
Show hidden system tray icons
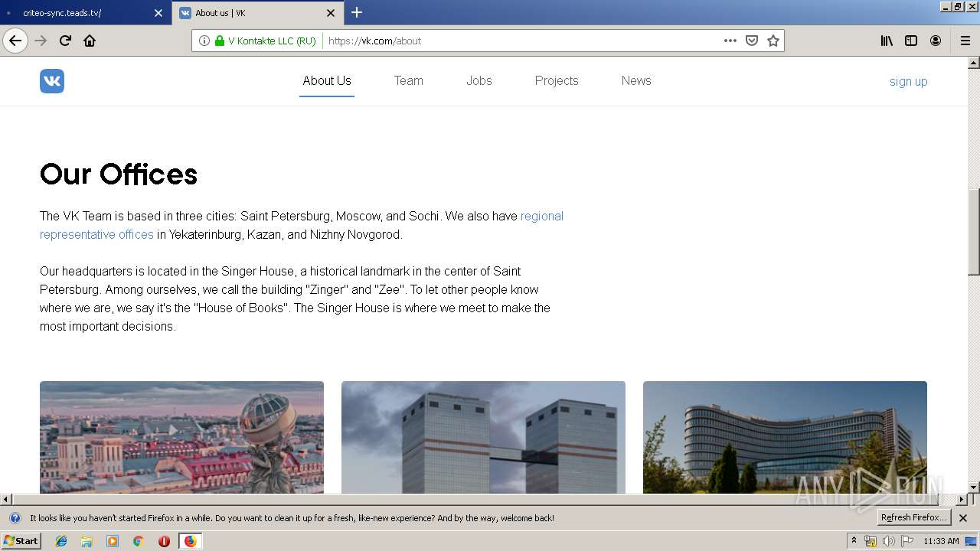point(854,541)
